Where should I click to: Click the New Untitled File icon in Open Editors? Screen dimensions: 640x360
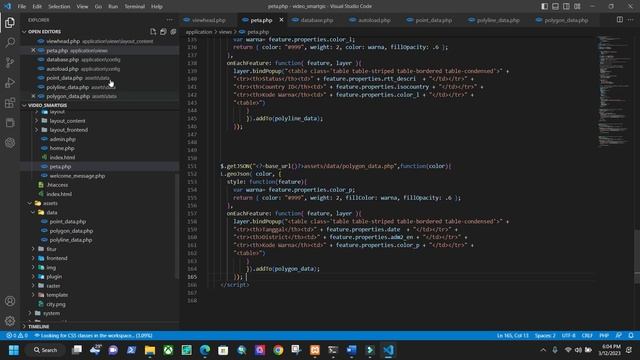(153, 31)
